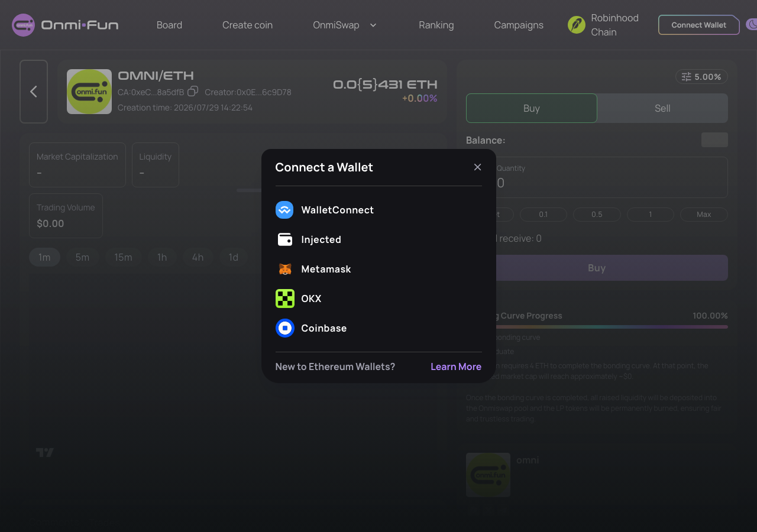Click the Robinhood Chain leaf icon
The width and height of the screenshot is (757, 532).
[577, 25]
